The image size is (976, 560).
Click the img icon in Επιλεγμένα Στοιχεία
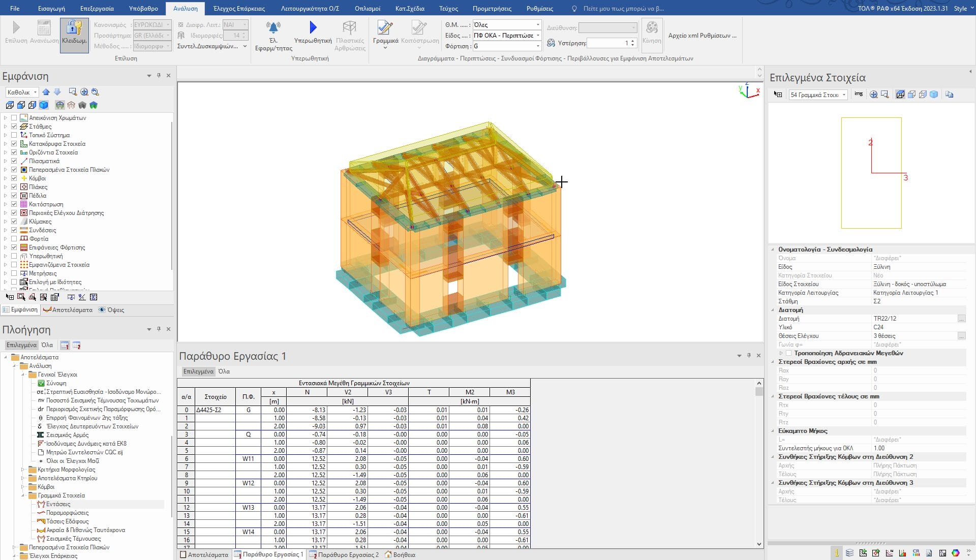pos(859,94)
